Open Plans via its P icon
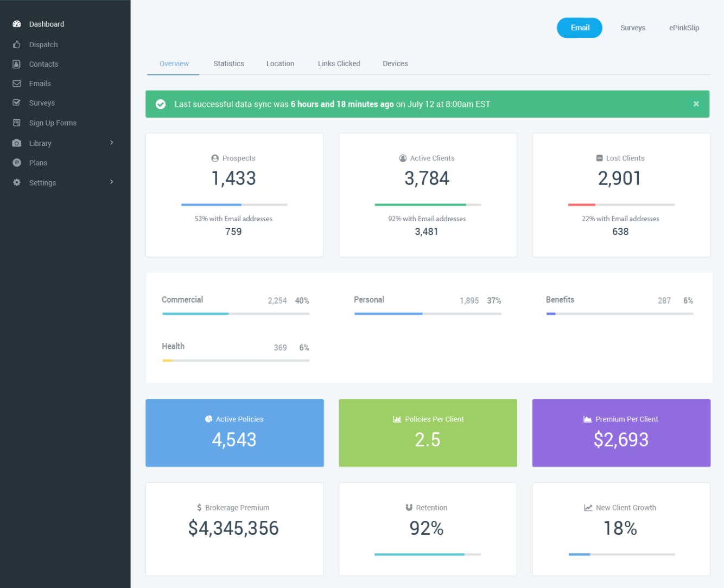 point(17,163)
